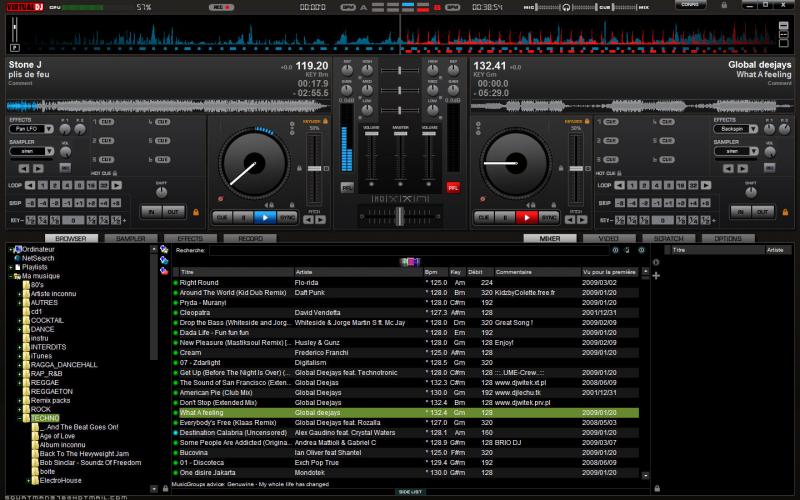Toggle the left deck HOT CUE lock

pyautogui.click(x=115, y=173)
